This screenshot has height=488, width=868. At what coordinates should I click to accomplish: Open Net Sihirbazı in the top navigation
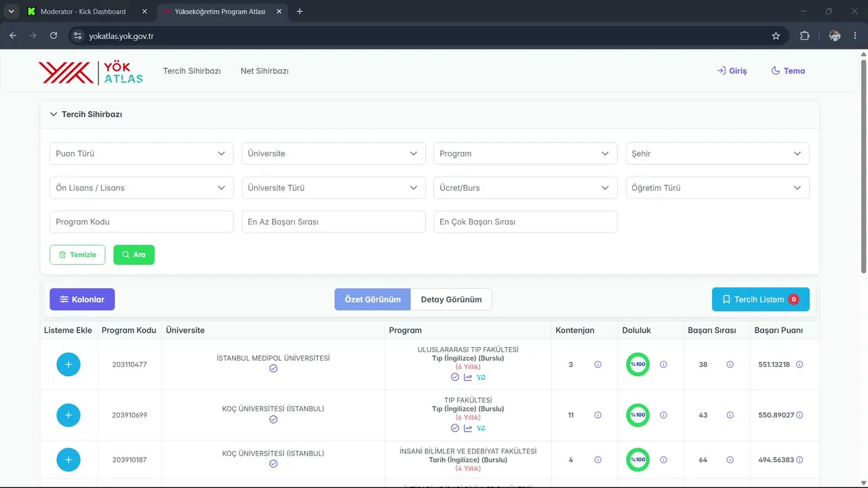264,71
